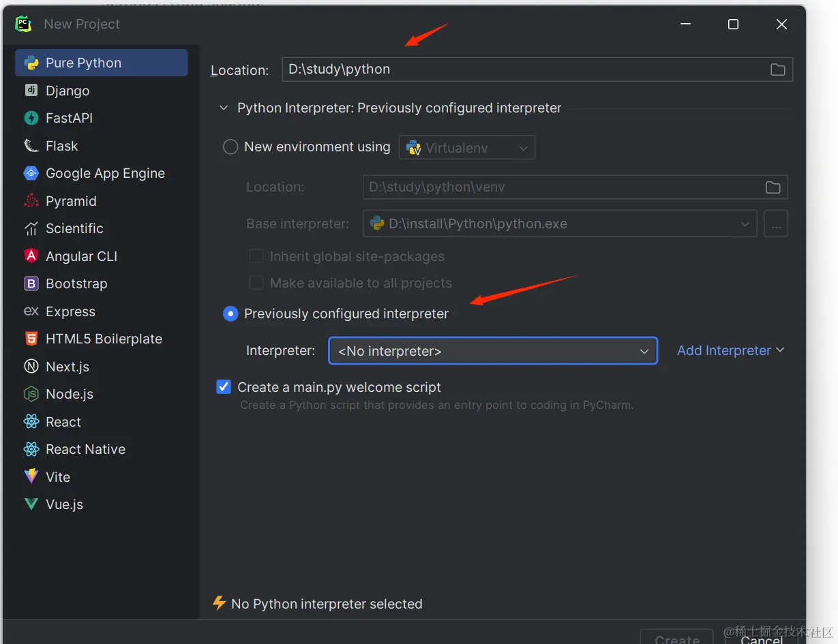Click the New Project title text

[82, 24]
